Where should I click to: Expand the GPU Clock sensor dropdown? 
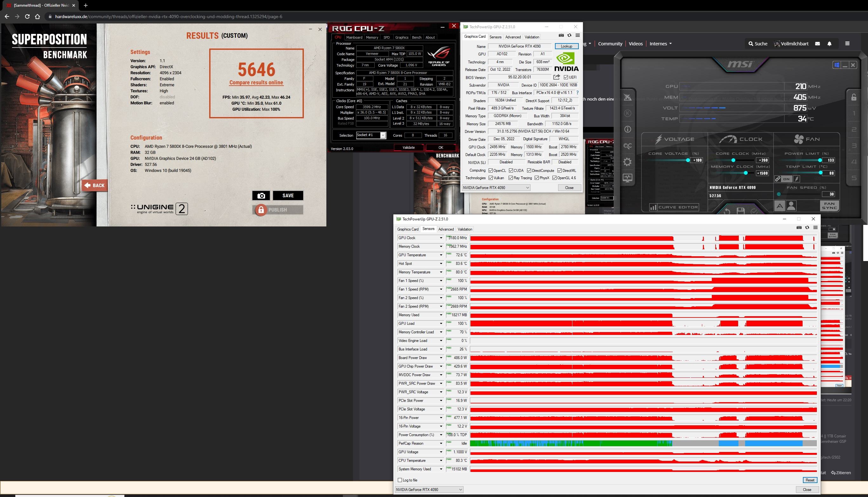(x=441, y=238)
